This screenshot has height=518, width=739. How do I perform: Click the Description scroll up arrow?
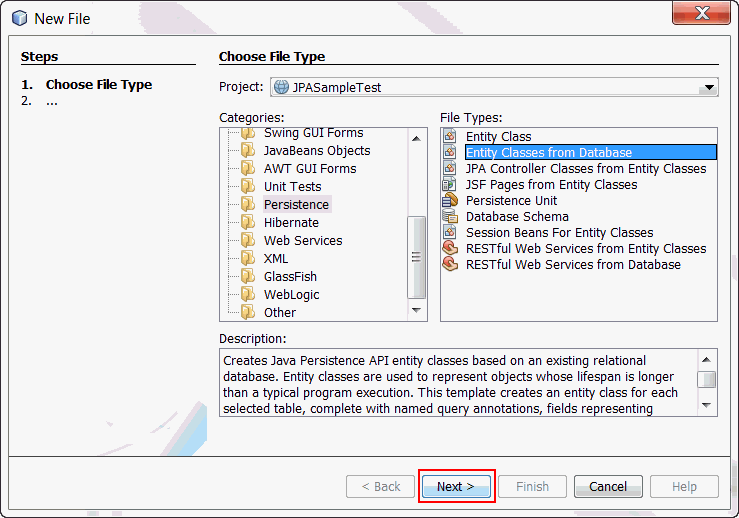pyautogui.click(x=706, y=360)
